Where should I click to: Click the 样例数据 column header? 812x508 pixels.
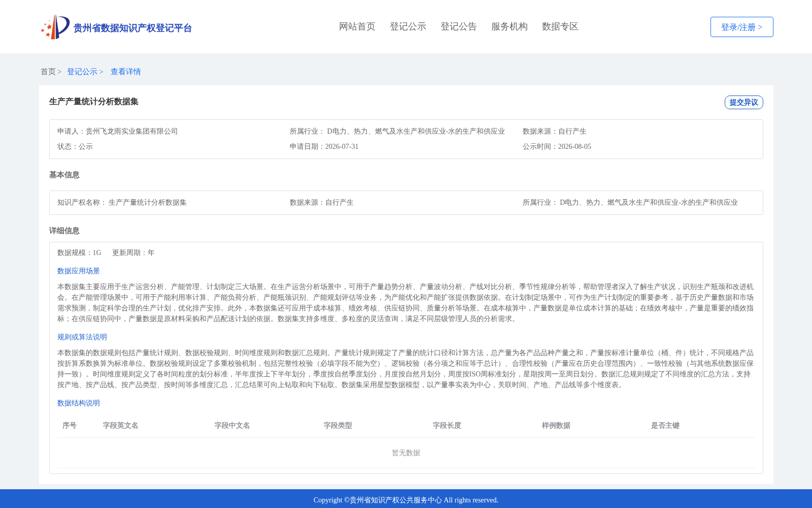click(x=556, y=425)
